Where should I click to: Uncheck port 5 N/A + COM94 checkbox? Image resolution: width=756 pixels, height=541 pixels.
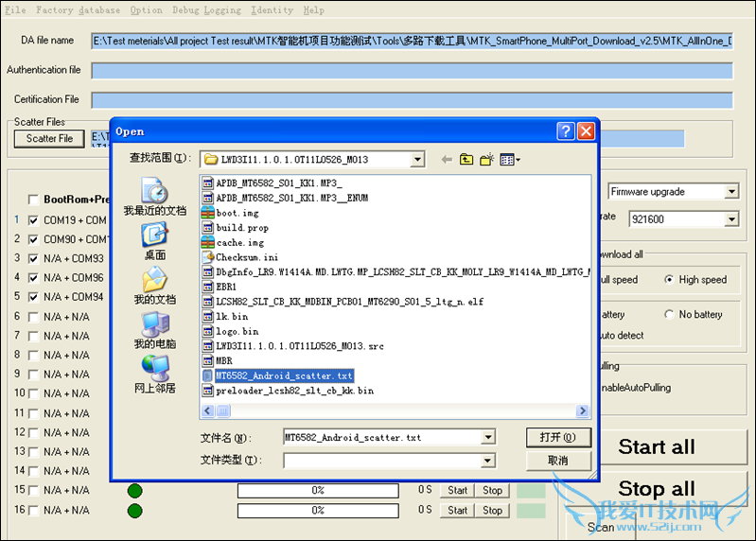tap(33, 297)
